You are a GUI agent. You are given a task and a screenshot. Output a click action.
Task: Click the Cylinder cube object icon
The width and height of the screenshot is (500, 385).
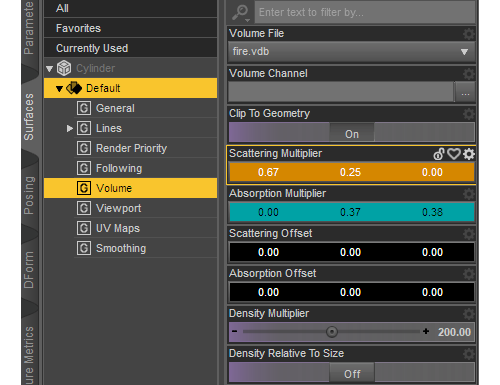(64, 68)
